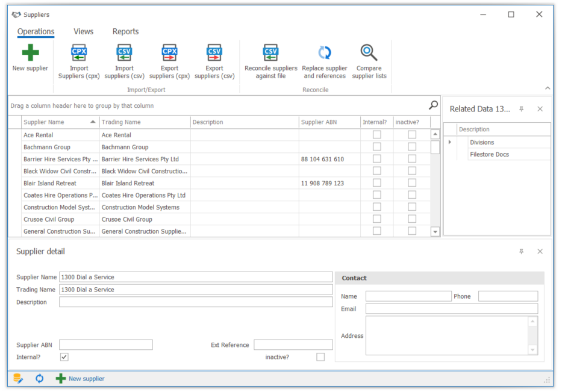Click the New supplier ribbon icon

(x=30, y=54)
